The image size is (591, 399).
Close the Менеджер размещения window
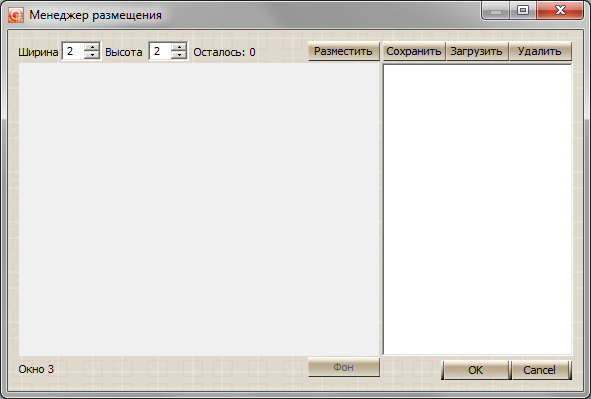click(x=560, y=10)
